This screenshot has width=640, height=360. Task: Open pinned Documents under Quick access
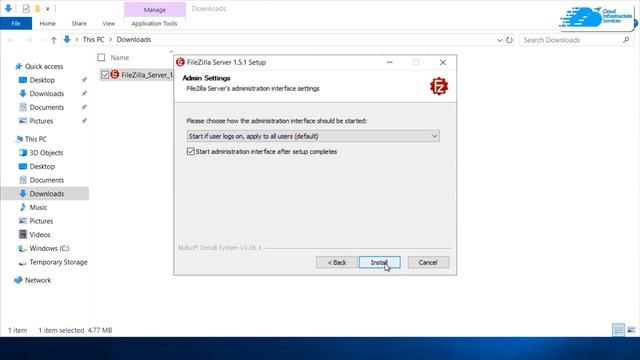click(x=47, y=107)
